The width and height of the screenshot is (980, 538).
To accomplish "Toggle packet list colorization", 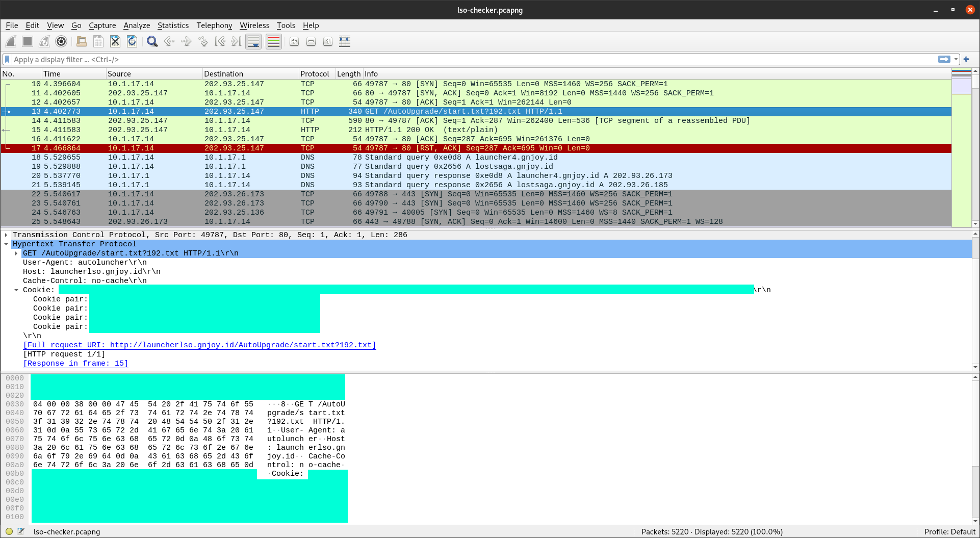I will pos(274,42).
